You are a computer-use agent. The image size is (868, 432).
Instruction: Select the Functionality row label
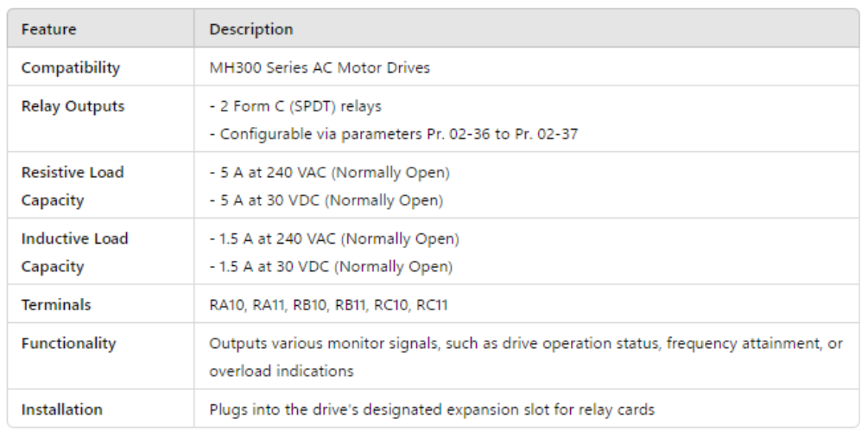pos(68,343)
